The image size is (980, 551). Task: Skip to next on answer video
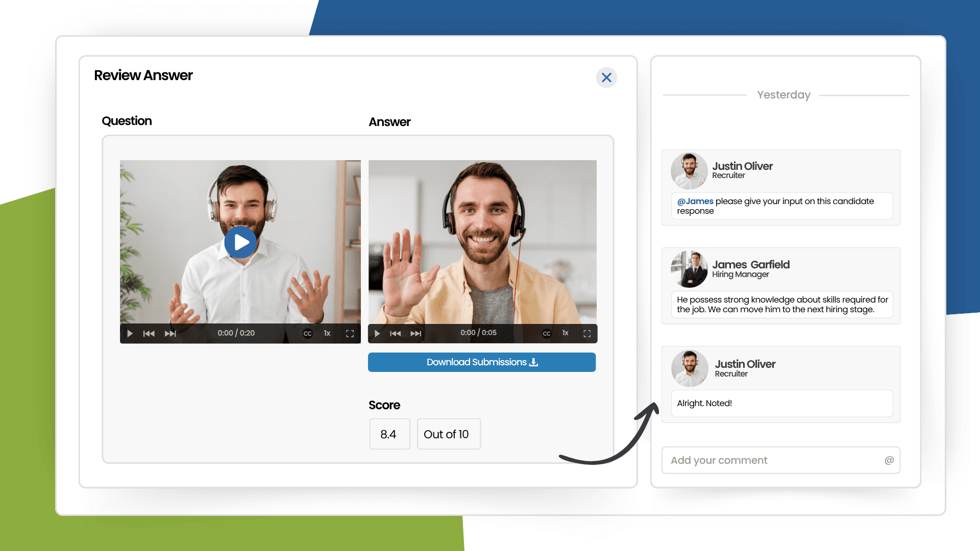[x=416, y=334]
